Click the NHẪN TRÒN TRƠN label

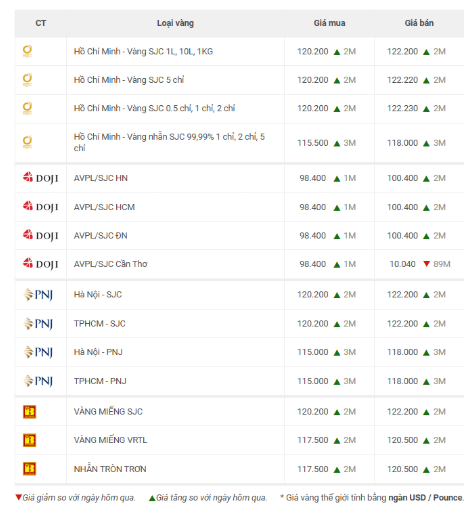click(x=110, y=469)
